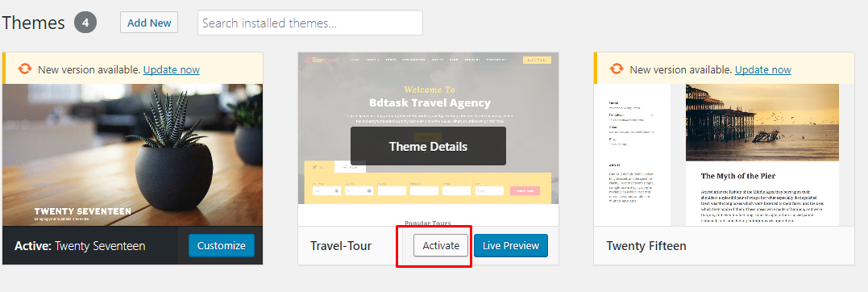
Task: Click the first calendar icon in booking form
Action: (337, 190)
